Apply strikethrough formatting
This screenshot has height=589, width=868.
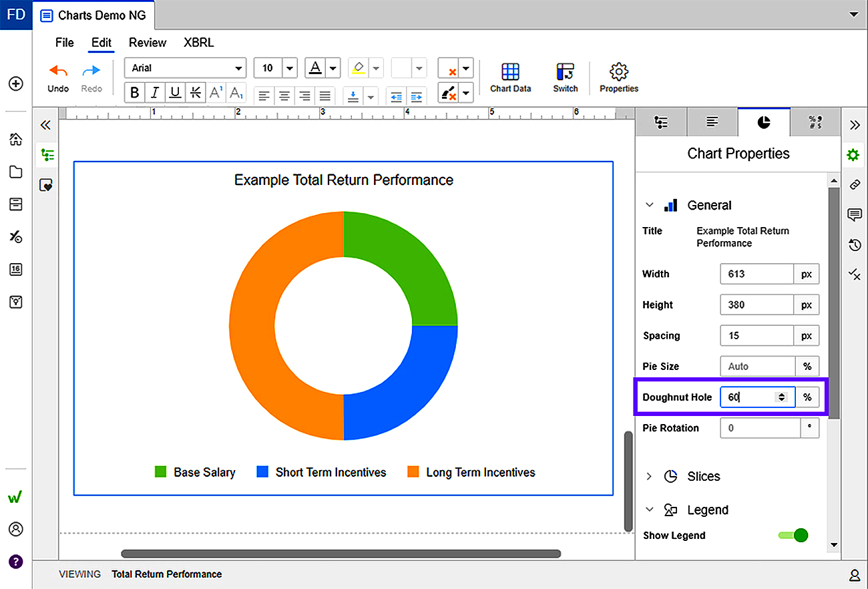(195, 93)
